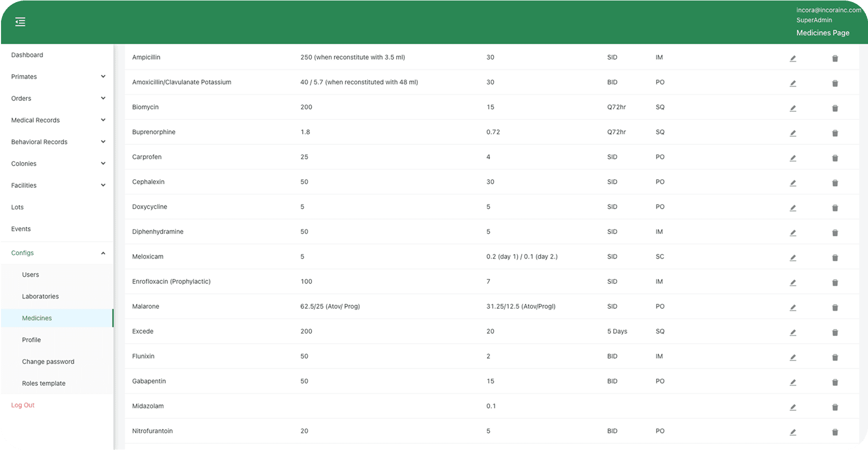
Task: Expand the Facilities dropdown arrow
Action: [103, 185]
